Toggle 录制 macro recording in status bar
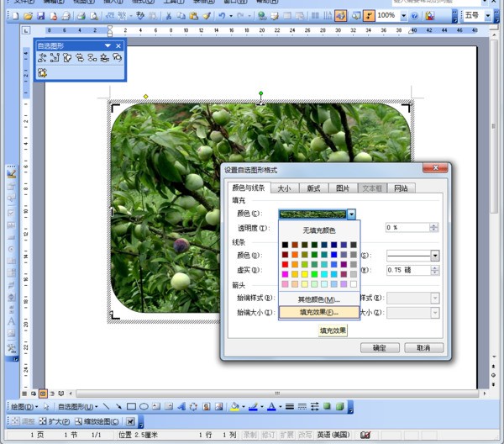Viewport: 504px width, 444px height. (249, 435)
